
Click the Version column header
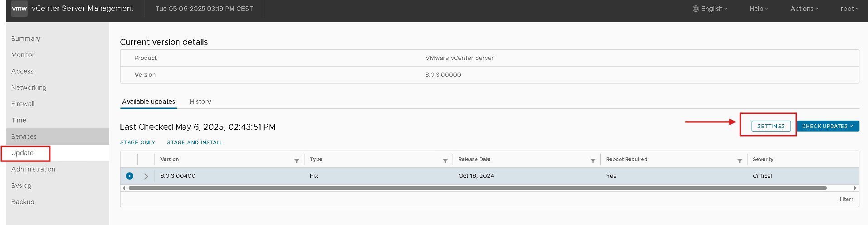(x=169, y=159)
